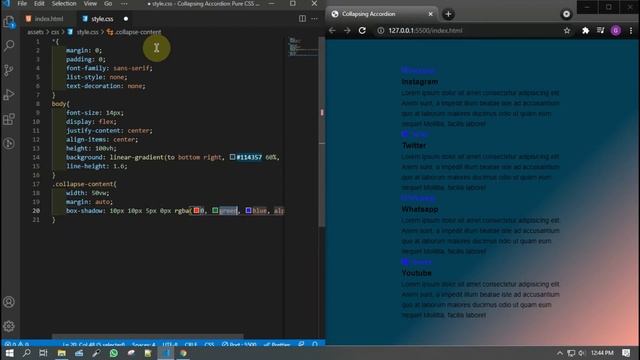
Task: Open color picker for #114357 swatch
Action: click(232, 157)
